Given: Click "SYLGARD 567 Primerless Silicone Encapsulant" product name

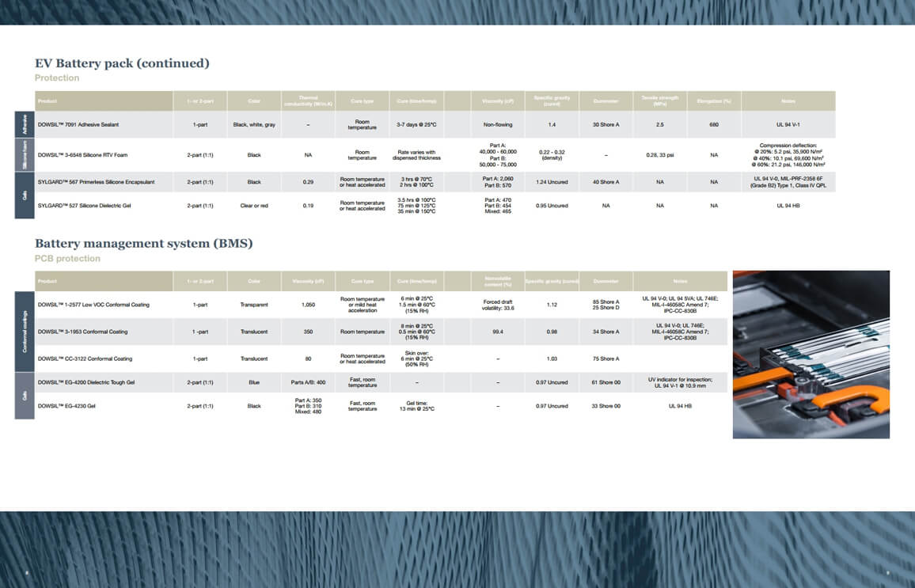Looking at the screenshot, I should pos(97,182).
